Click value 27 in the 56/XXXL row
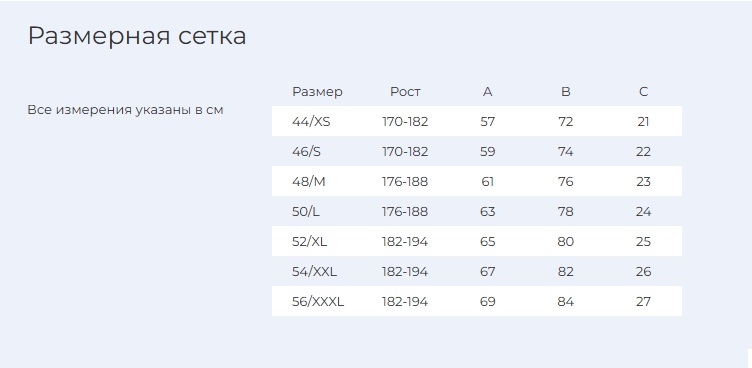The height and width of the screenshot is (368, 752). (x=643, y=302)
